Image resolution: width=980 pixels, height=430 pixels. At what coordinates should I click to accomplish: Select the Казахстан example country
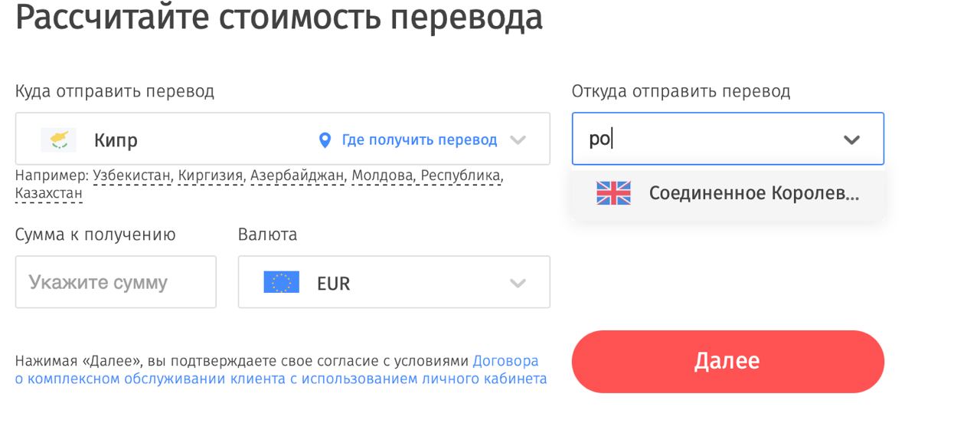pyautogui.click(x=48, y=193)
